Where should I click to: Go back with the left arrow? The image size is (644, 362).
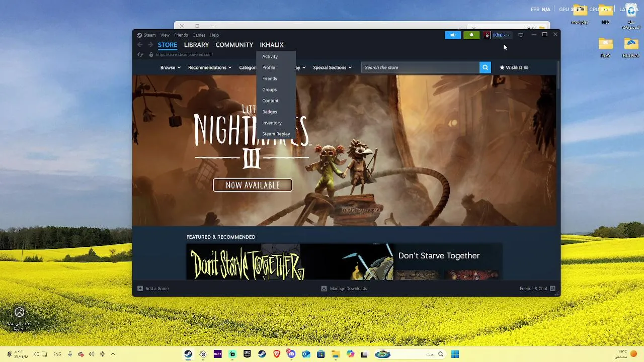pyautogui.click(x=140, y=45)
